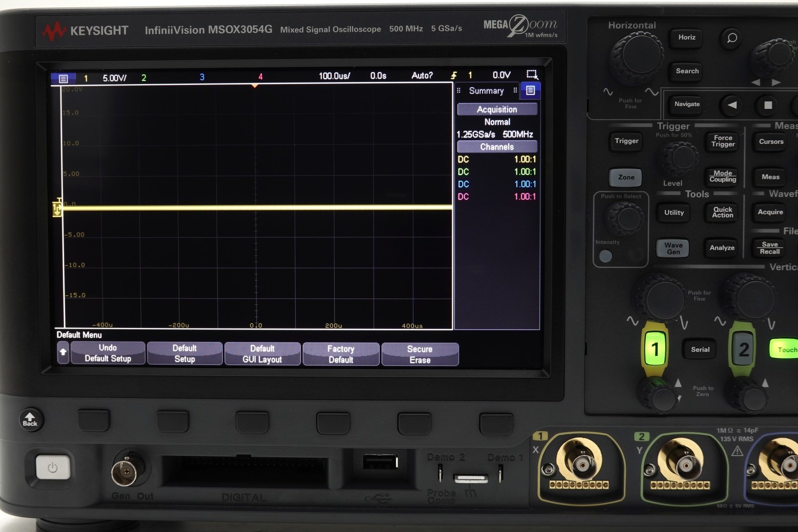
Task: Open the main menu icon at top-left of display
Action: click(x=63, y=78)
